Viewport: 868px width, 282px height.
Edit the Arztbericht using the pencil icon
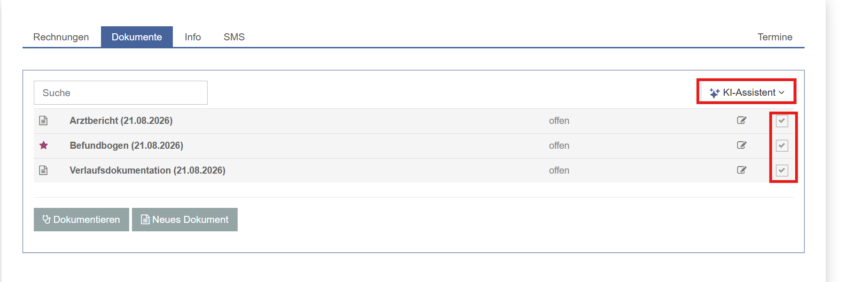pos(742,120)
